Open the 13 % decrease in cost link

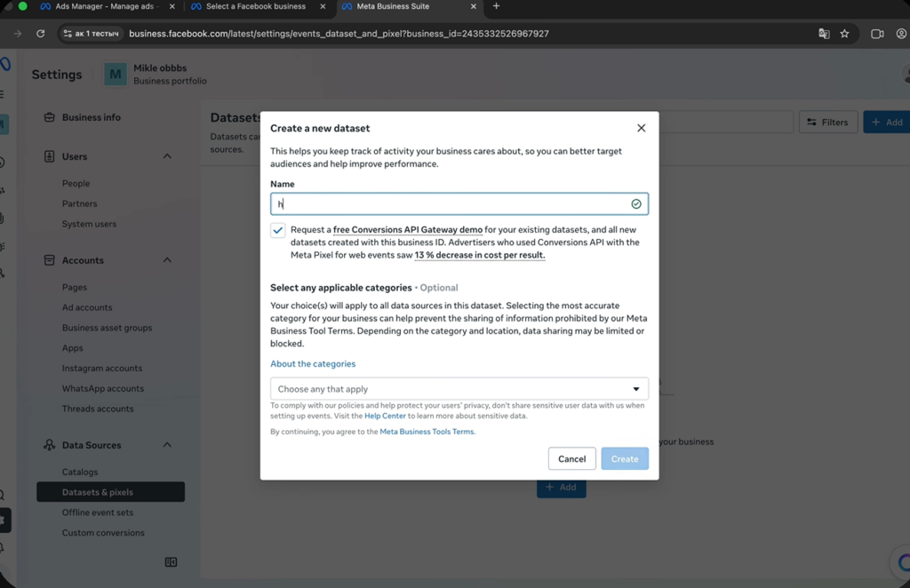point(479,255)
